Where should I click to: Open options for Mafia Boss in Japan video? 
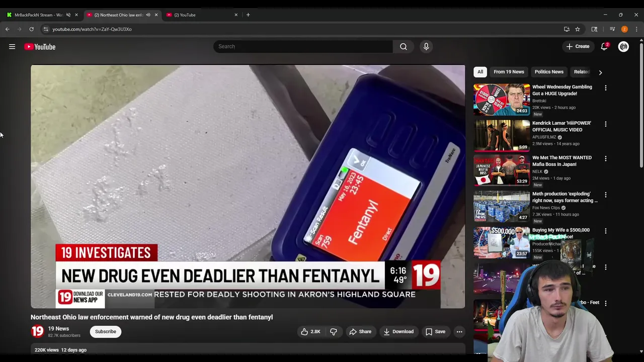tap(606, 159)
